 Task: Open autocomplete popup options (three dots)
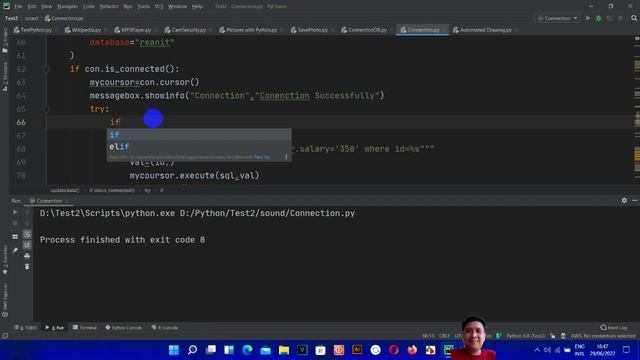(286, 157)
